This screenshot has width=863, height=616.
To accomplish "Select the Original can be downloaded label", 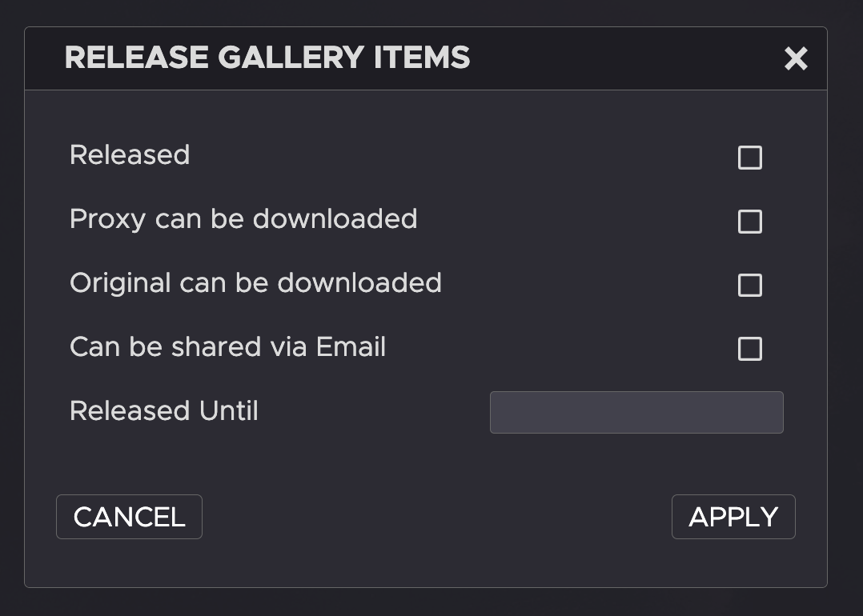I will (x=255, y=282).
